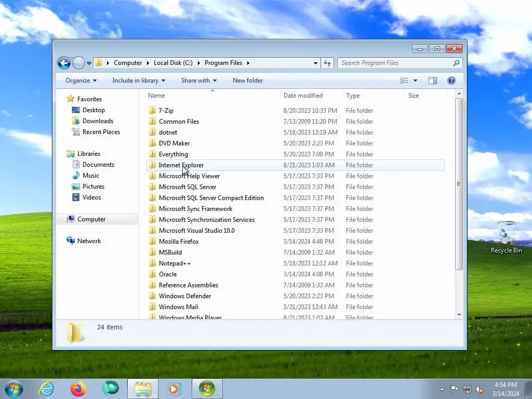Select the Internet Explorer folder icon

(x=153, y=165)
